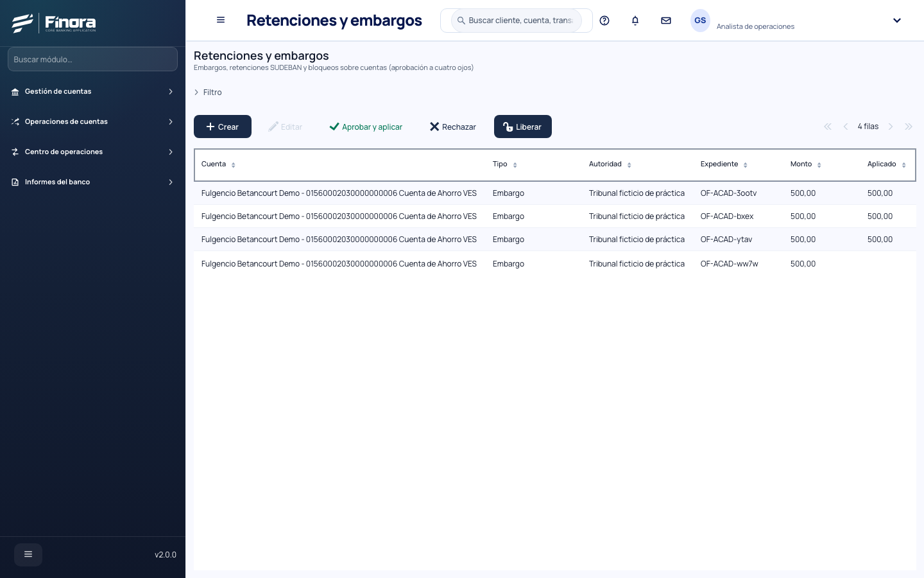Sort by Expediente column
This screenshot has width=924, height=578.
pos(746,165)
